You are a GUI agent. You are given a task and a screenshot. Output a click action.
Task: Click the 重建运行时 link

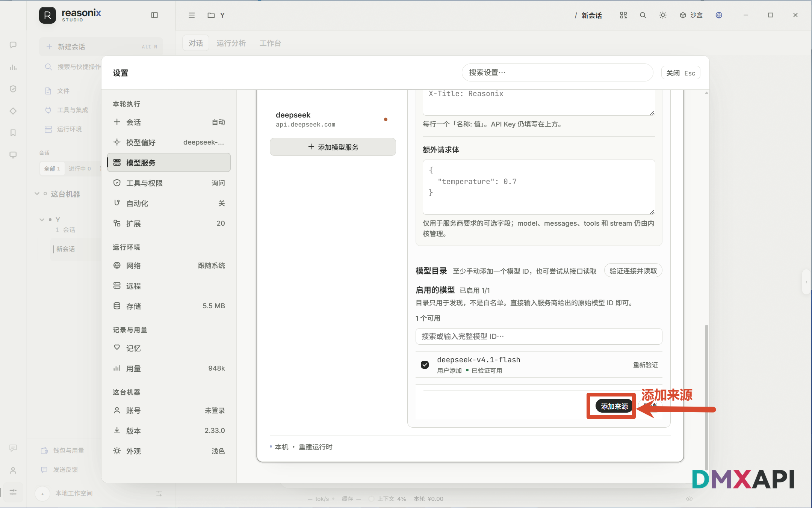[x=315, y=447]
